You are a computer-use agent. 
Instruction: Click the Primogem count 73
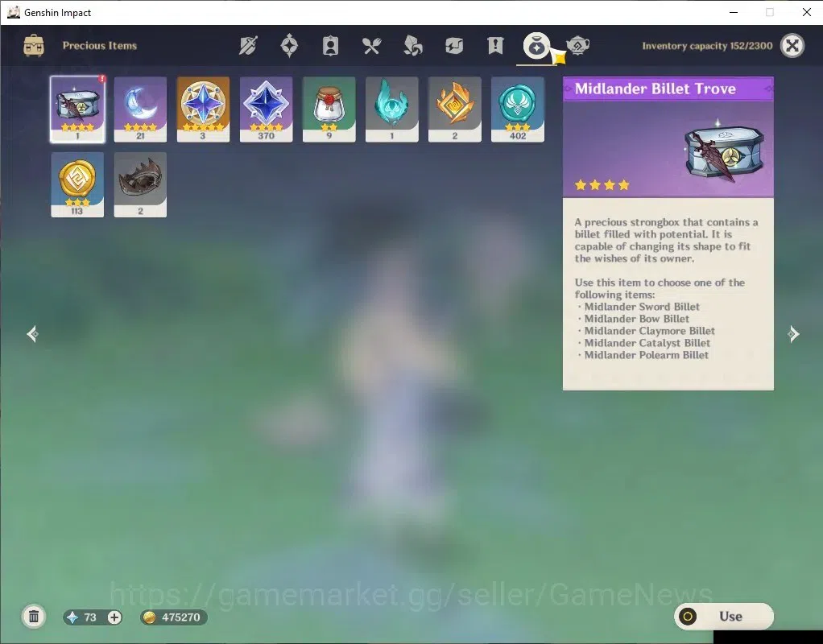tap(90, 617)
